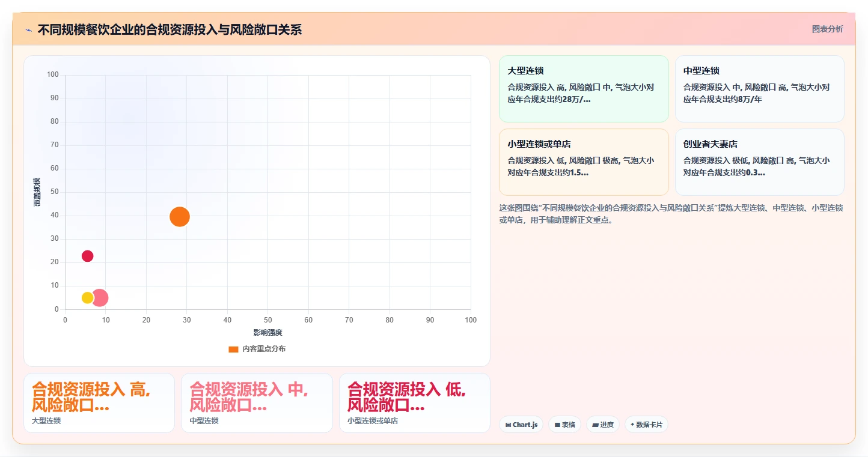Click the icon inside Chart.js tag
868x457 pixels.
click(508, 425)
